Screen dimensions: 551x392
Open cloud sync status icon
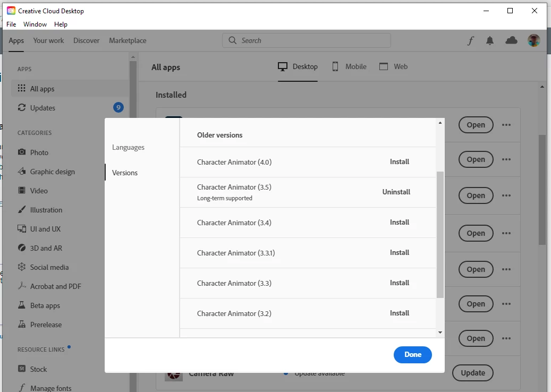tap(511, 40)
